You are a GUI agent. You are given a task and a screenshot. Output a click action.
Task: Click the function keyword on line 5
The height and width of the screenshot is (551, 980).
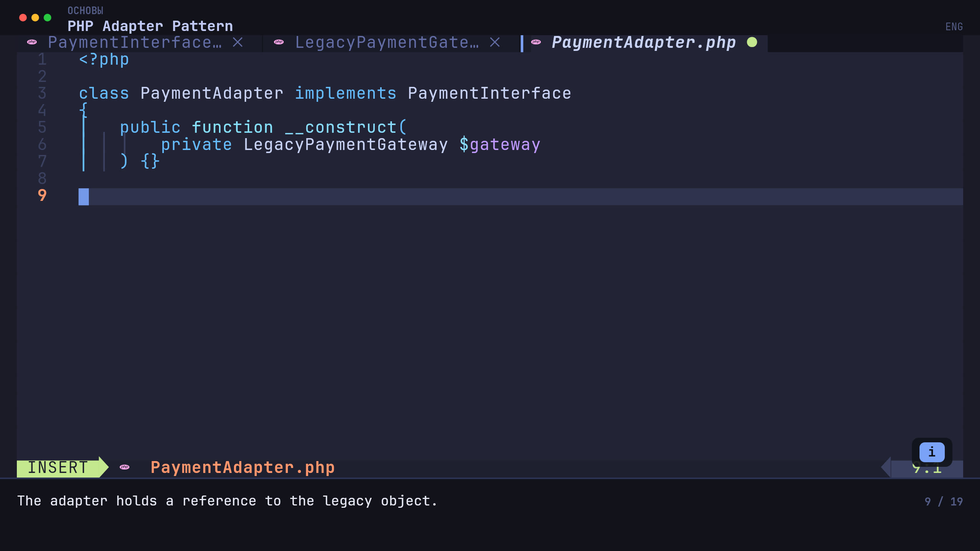tap(232, 127)
